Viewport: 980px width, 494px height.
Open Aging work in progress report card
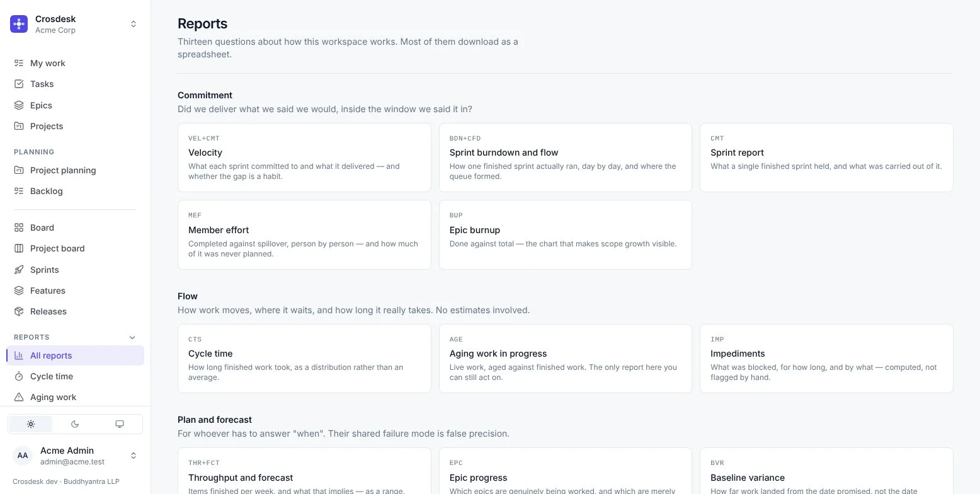tap(566, 359)
